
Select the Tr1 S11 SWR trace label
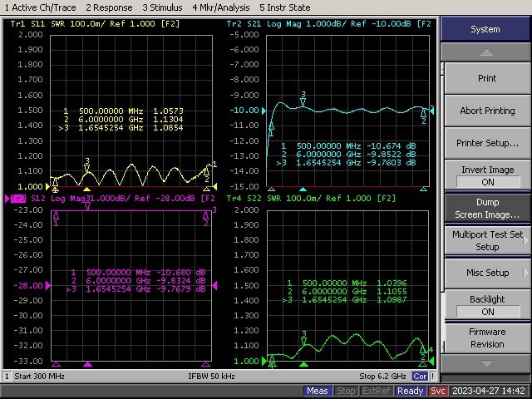[x=95, y=24]
